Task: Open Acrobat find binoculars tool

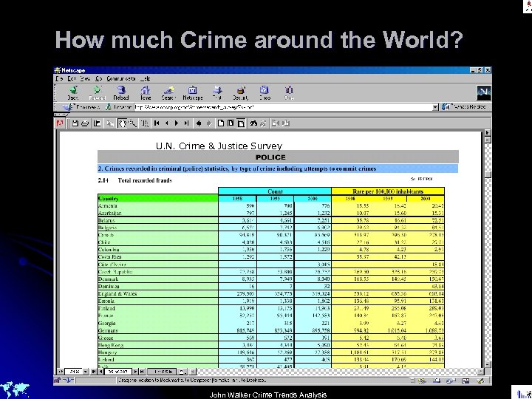Action: click(x=253, y=123)
